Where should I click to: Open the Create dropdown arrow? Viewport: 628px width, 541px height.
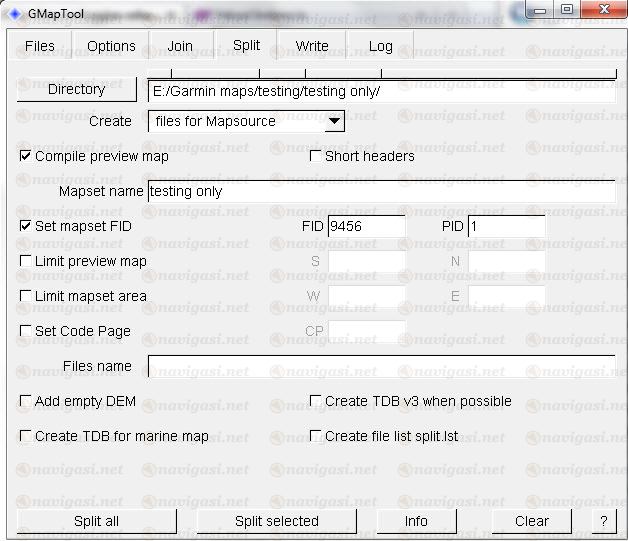pyautogui.click(x=335, y=121)
